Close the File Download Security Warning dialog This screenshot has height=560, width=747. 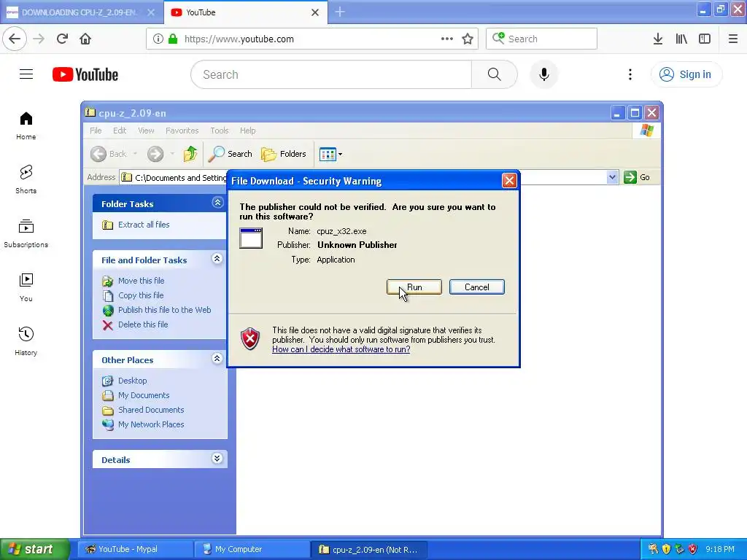(509, 181)
